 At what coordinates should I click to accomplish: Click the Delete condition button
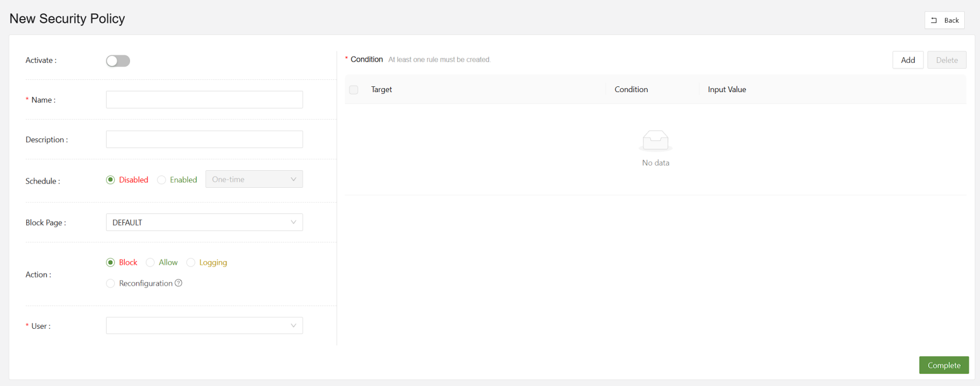947,60
